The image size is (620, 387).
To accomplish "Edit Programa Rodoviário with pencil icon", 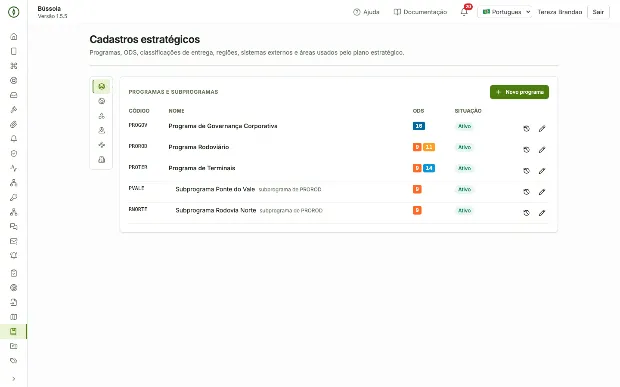I will point(542,150).
